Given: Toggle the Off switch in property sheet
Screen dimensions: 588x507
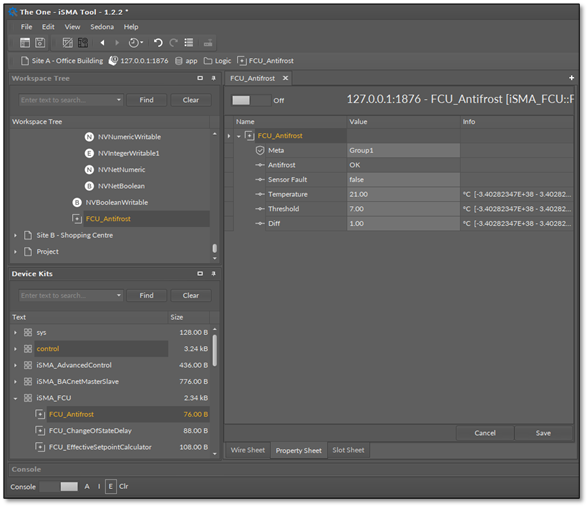Looking at the screenshot, I should 251,100.
